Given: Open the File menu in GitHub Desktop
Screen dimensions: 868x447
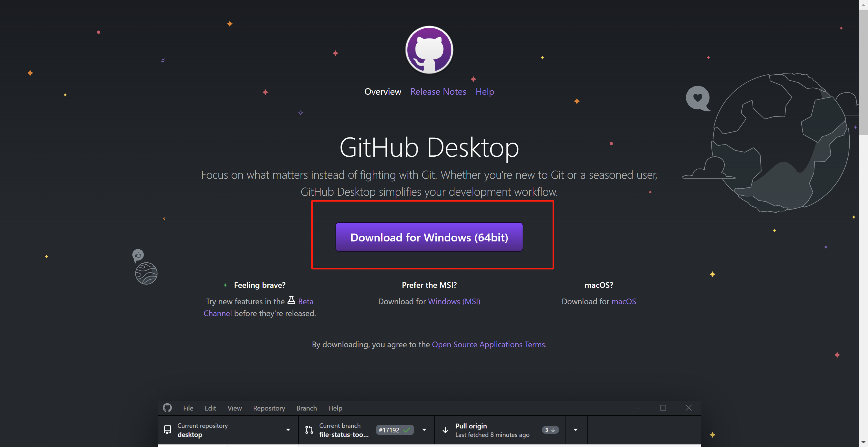Looking at the screenshot, I should pos(188,408).
